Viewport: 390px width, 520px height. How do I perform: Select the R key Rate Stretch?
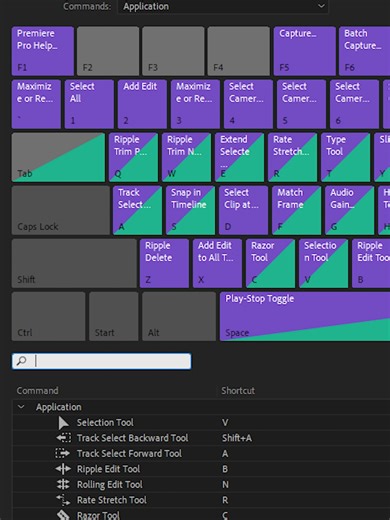coord(292,157)
